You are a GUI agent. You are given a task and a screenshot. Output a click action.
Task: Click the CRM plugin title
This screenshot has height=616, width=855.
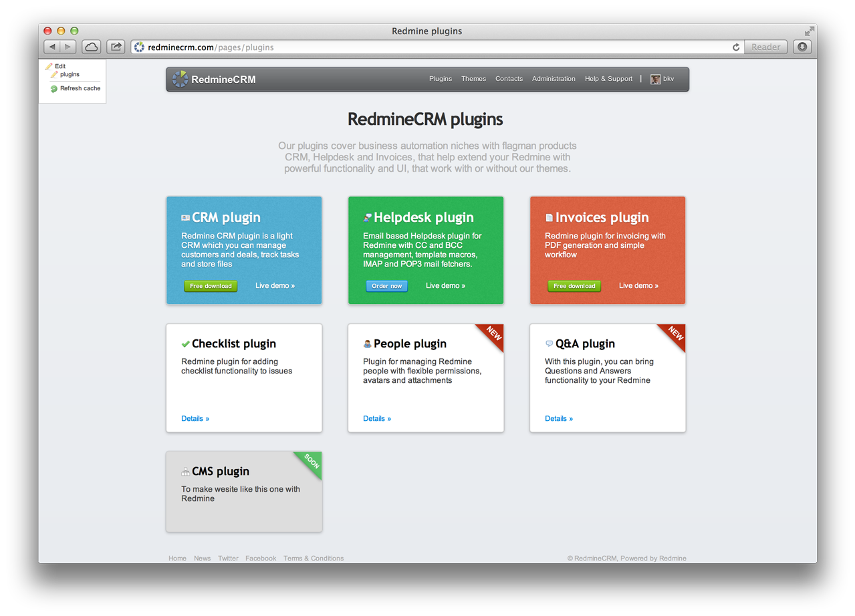coord(226,218)
